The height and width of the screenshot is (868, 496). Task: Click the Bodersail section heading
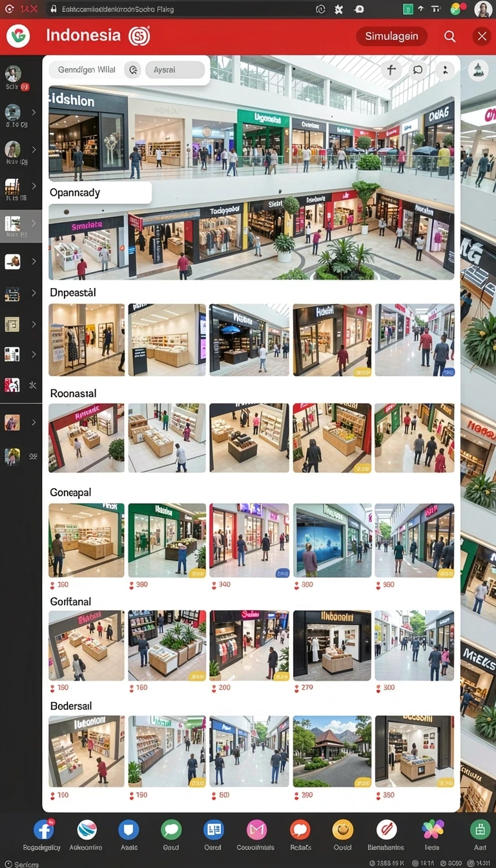pos(71,706)
